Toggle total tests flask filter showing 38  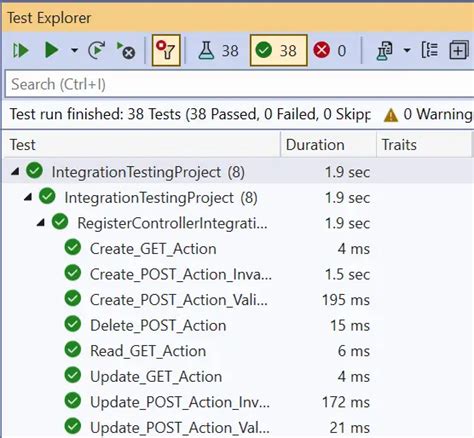[218, 51]
